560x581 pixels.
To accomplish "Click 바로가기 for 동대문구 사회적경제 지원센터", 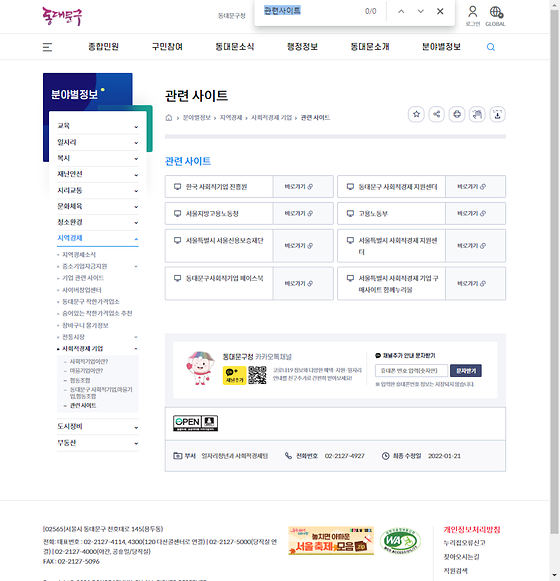I will click(475, 187).
